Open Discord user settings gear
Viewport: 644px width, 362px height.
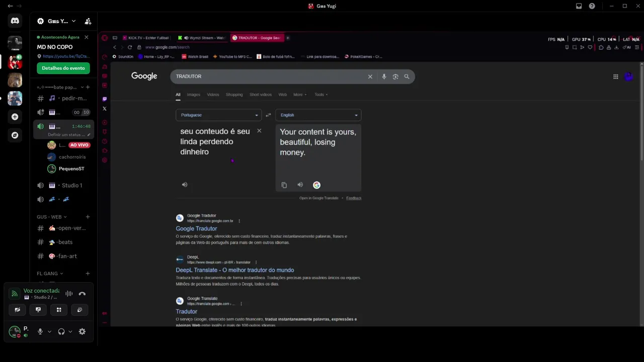coord(82,332)
